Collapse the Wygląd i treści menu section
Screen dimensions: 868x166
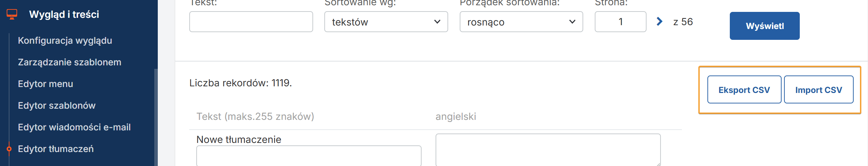[x=64, y=14]
